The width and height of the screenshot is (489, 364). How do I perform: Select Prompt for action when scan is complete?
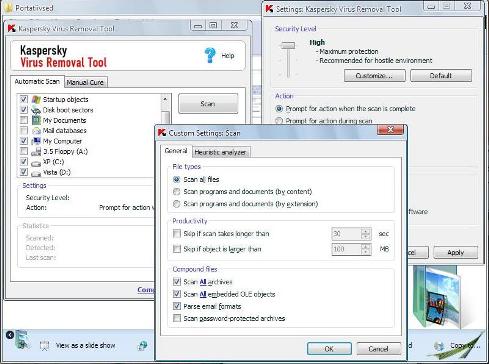click(279, 109)
